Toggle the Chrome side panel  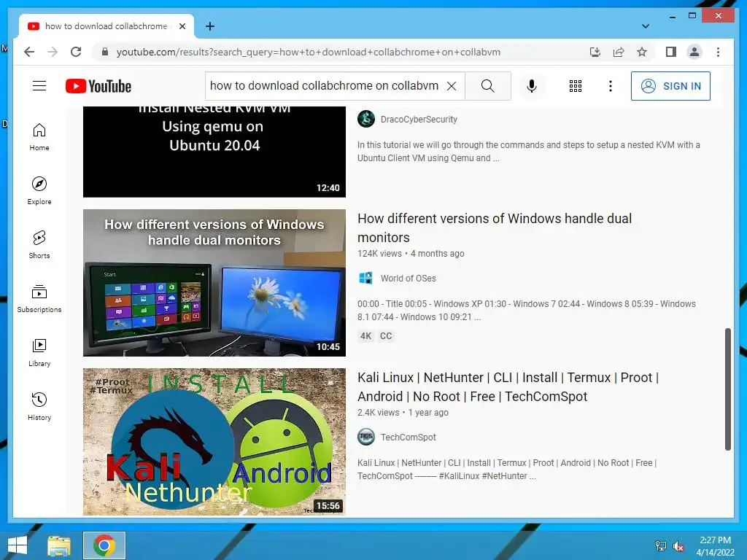click(x=671, y=52)
